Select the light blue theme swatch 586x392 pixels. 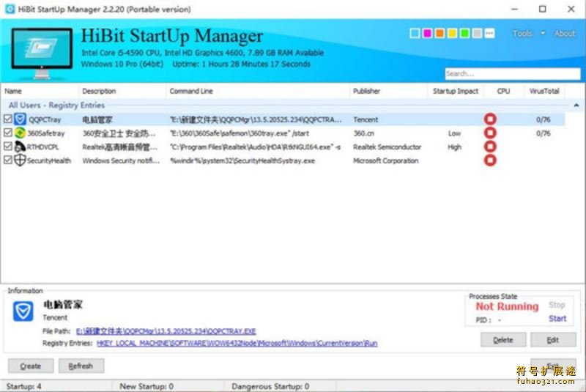[415, 34]
